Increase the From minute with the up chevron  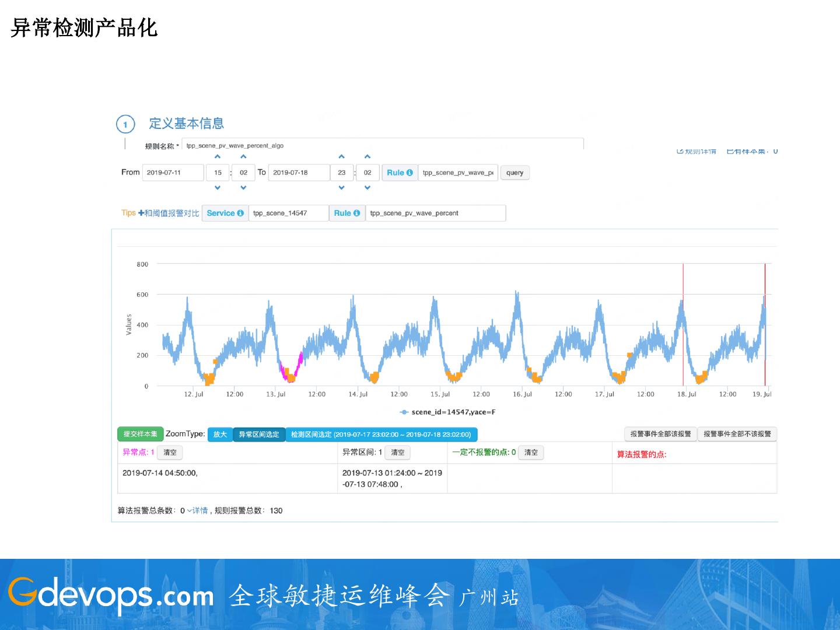pos(243,157)
